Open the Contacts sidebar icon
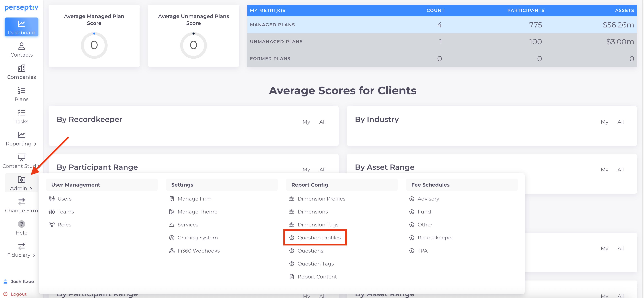The height and width of the screenshot is (298, 644). [x=22, y=46]
